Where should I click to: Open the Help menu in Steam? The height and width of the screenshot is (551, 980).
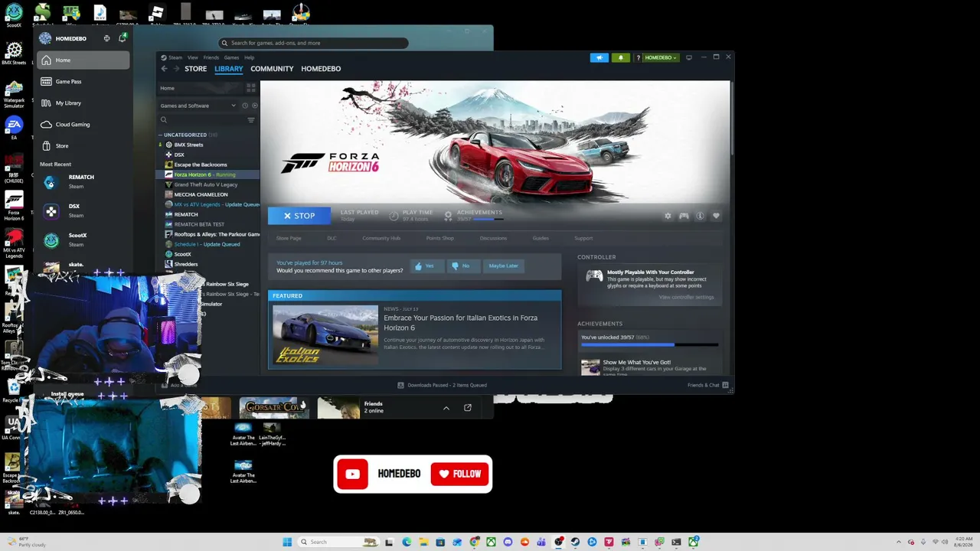(249, 57)
